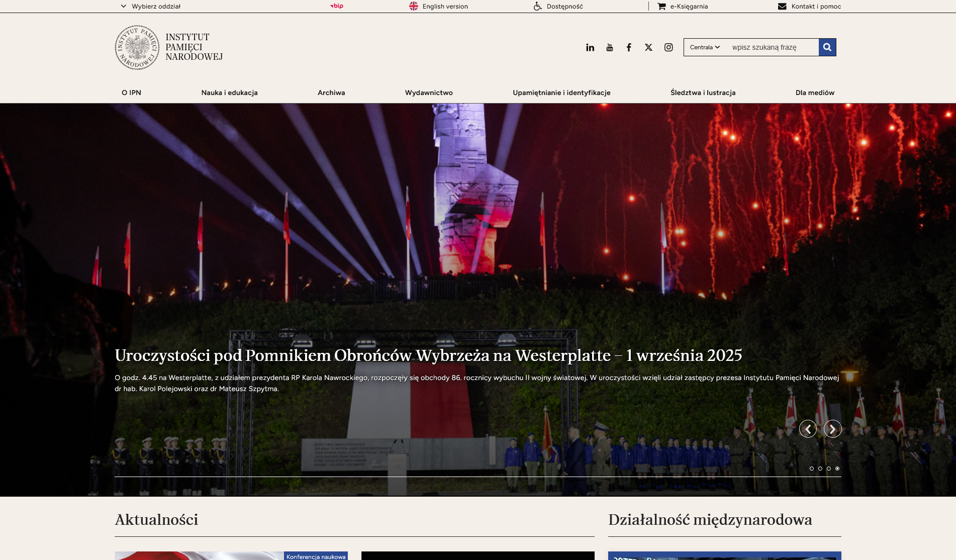Open the Archiwa menu item
This screenshot has width=956, height=560.
[x=331, y=92]
